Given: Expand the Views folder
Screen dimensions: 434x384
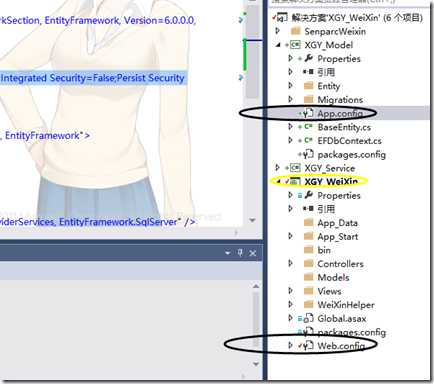Looking at the screenshot, I should click(291, 291).
